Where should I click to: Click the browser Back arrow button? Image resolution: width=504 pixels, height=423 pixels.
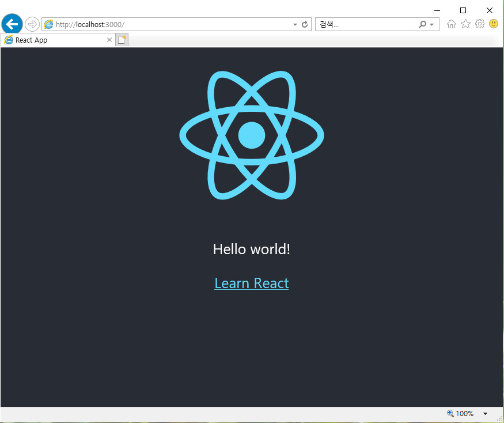click(12, 24)
